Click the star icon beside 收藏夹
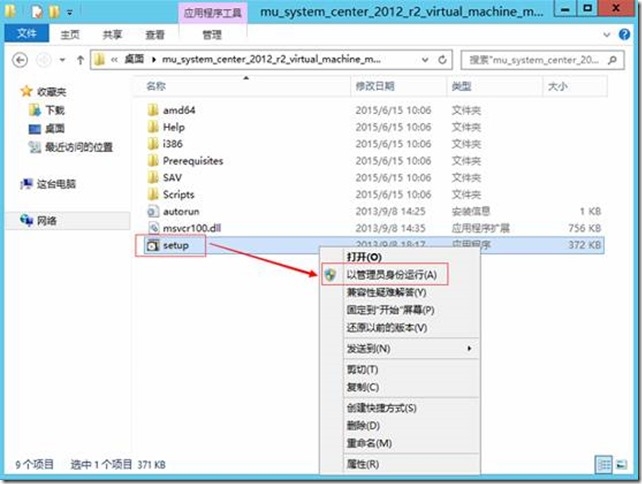 [26, 91]
